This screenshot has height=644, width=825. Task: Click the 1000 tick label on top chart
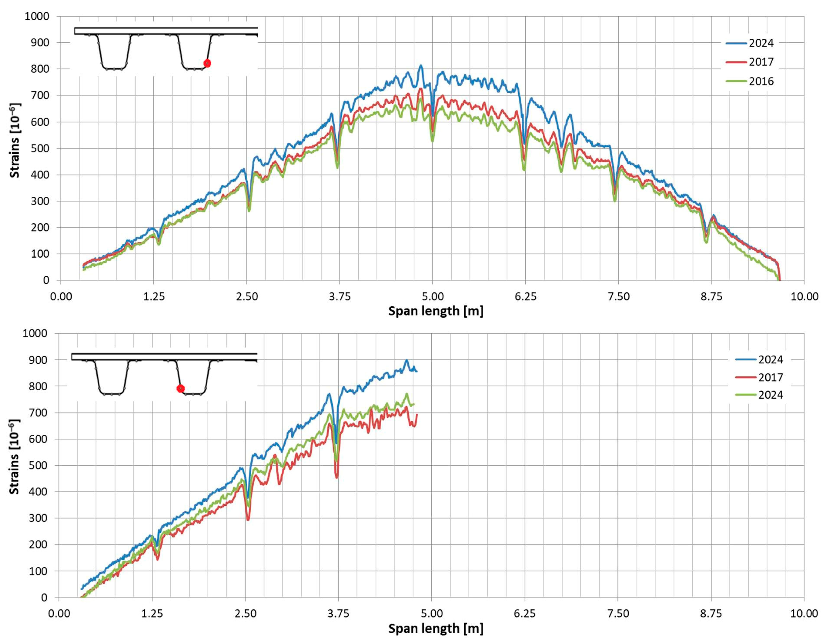tap(37, 16)
